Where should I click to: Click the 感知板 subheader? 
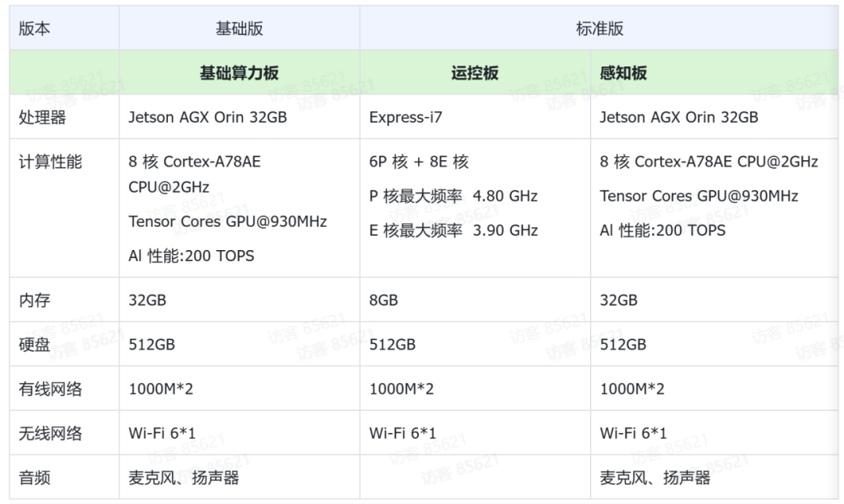[623, 73]
